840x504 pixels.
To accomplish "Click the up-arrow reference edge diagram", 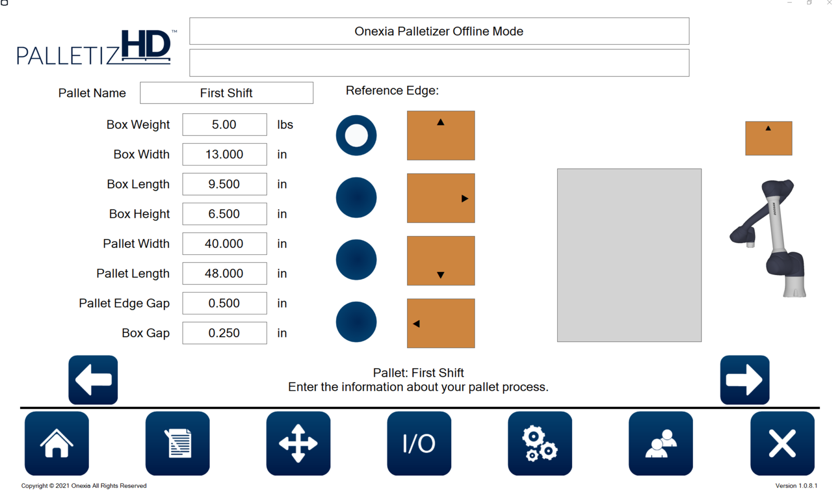I will tap(440, 135).
